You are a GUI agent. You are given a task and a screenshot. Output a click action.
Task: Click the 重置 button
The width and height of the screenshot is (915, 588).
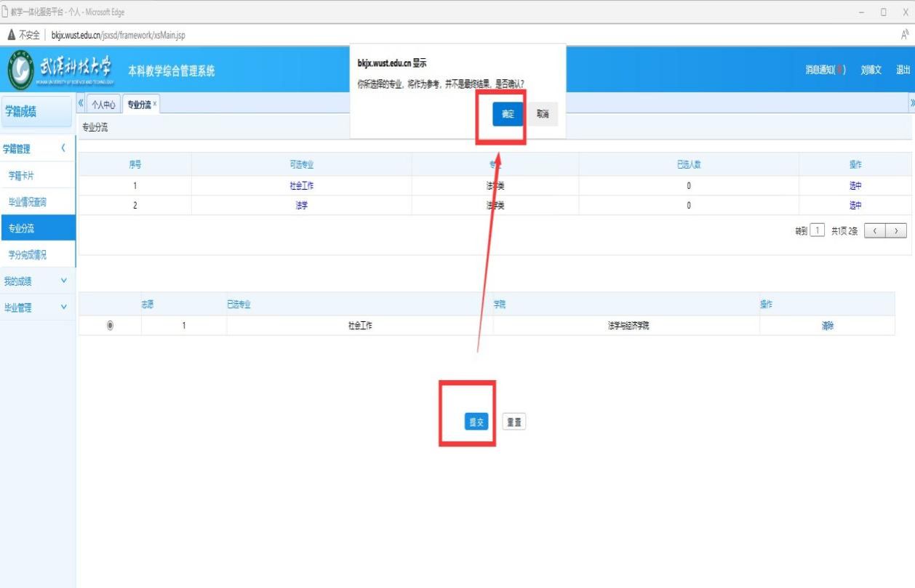point(514,422)
